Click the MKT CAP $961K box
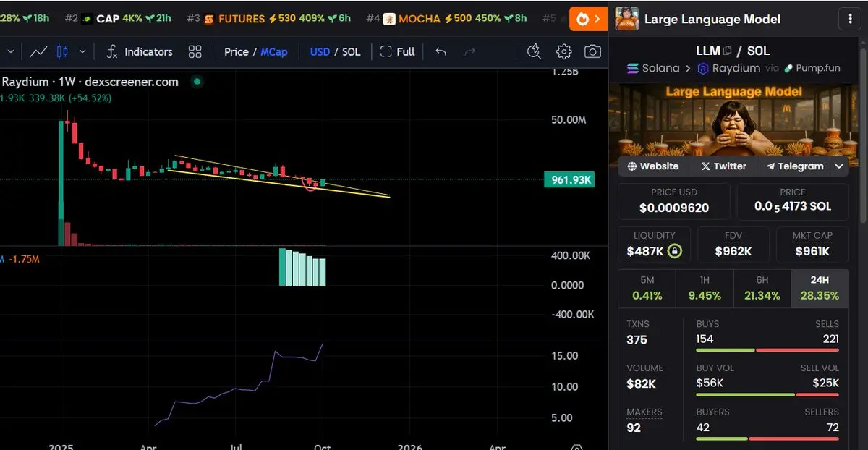 [x=812, y=245]
